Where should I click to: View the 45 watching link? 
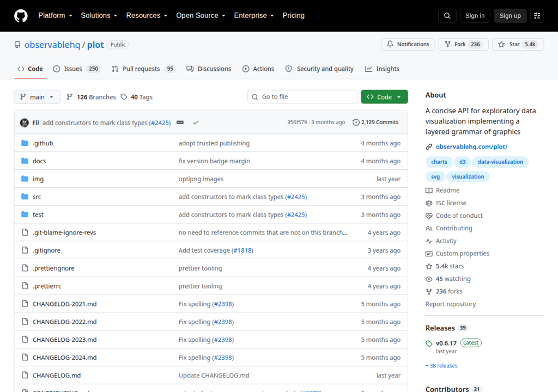click(x=448, y=279)
